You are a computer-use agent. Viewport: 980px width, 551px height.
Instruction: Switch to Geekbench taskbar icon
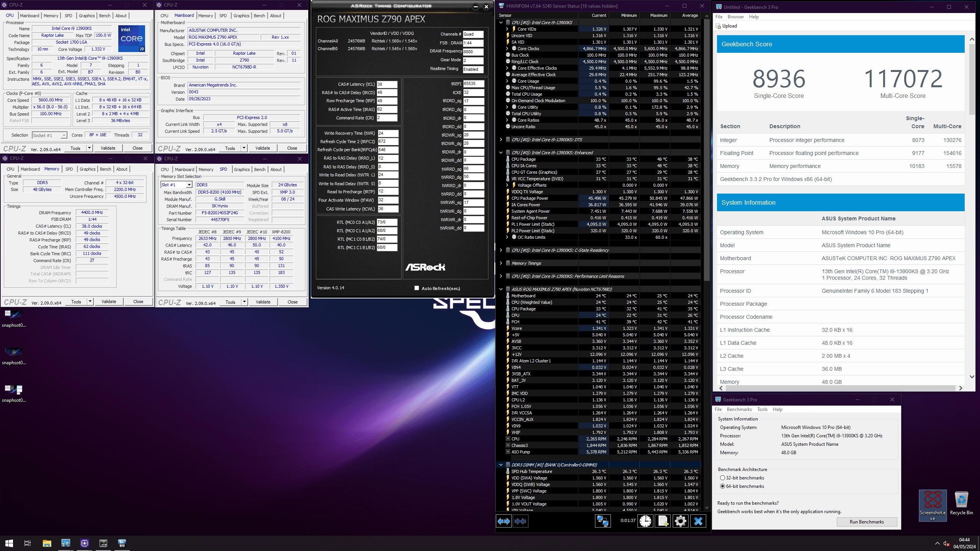pyautogui.click(x=65, y=543)
